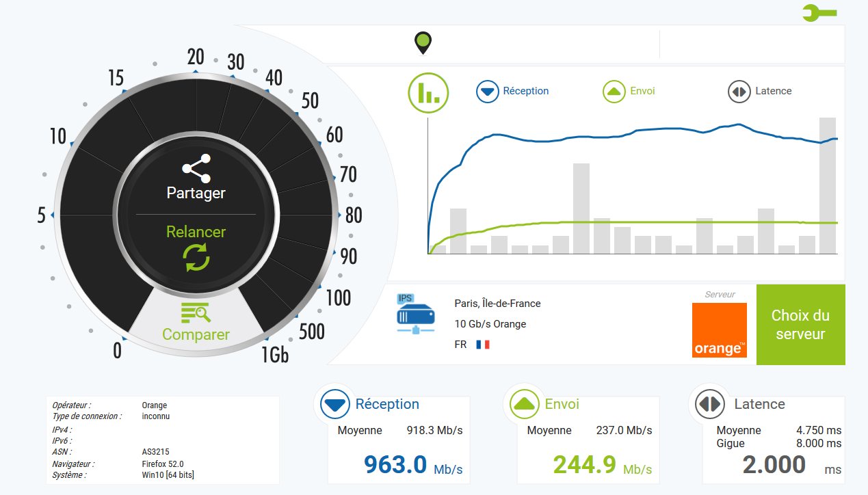Click the 1Gb mark on speed gauge

275,355
